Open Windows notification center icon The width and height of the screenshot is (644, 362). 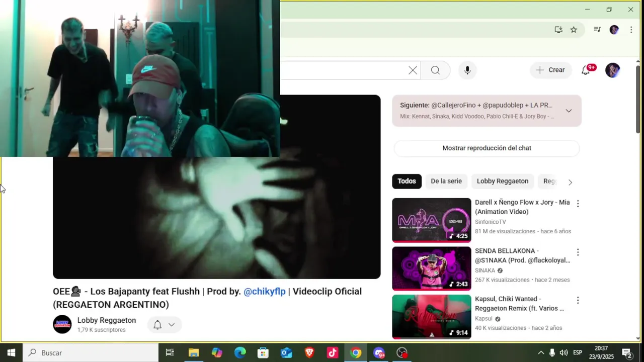coord(627,353)
